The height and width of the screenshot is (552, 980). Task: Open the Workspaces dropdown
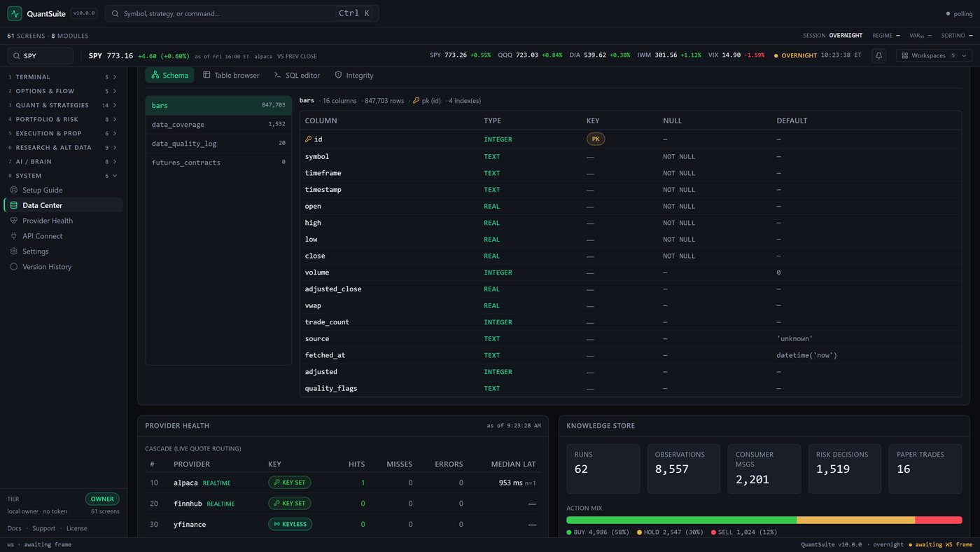coord(934,55)
